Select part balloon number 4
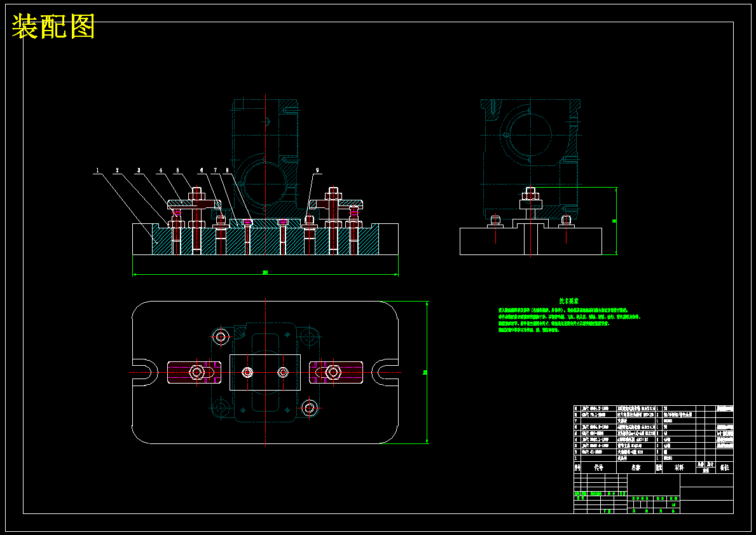This screenshot has width=756, height=535. pos(161,170)
